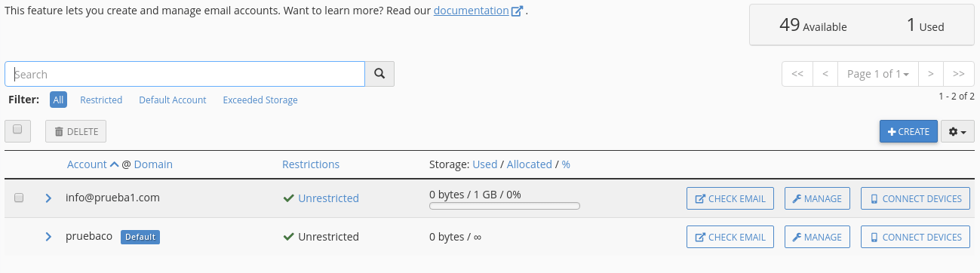The width and height of the screenshot is (980, 273).
Task: Select the Restricted filter
Action: tap(101, 100)
